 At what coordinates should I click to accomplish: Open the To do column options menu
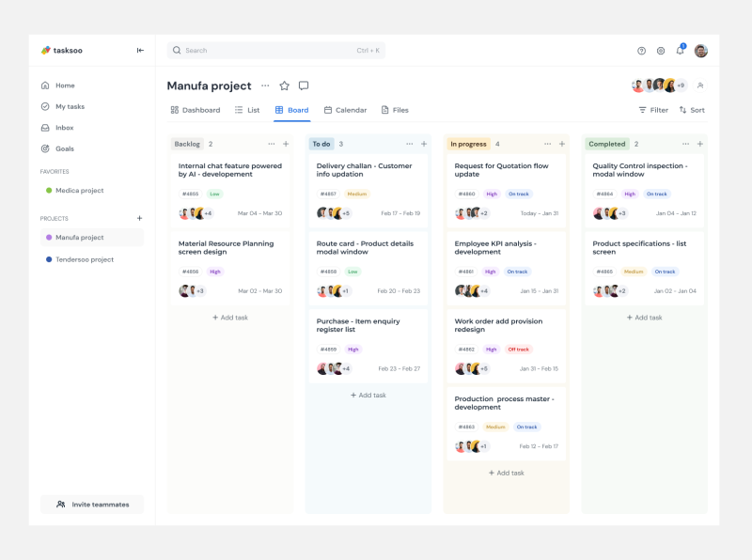tap(410, 144)
